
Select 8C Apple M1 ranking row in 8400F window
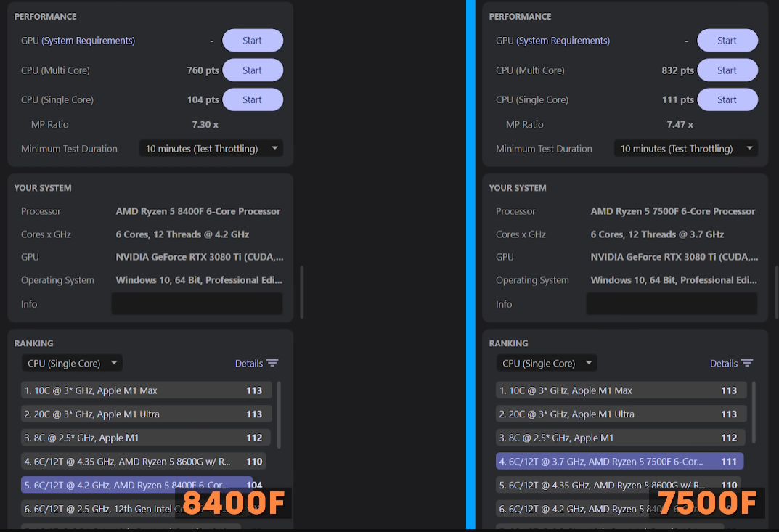146,438
